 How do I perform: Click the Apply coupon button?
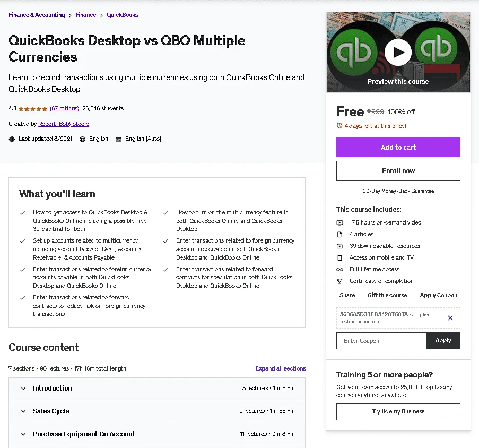coord(443,341)
